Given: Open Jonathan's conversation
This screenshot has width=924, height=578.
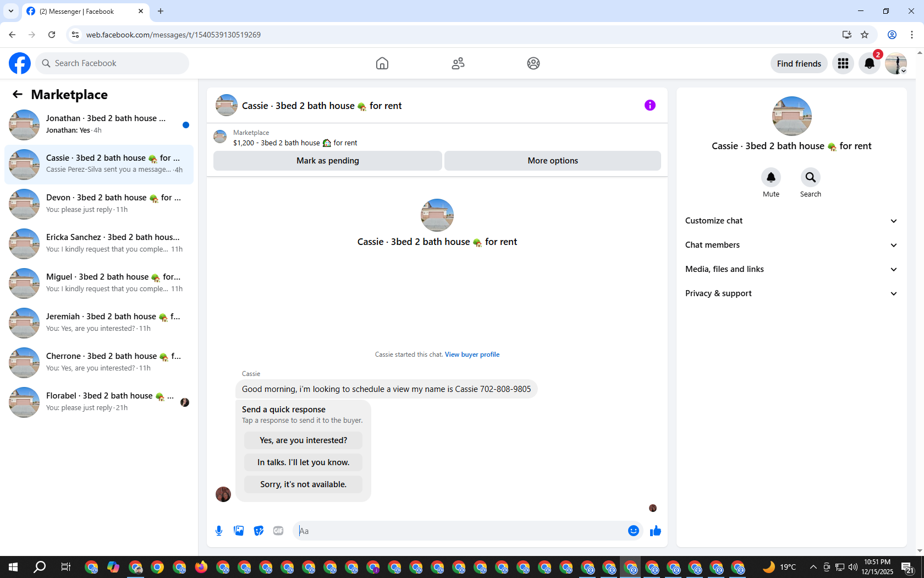Looking at the screenshot, I should tap(99, 125).
